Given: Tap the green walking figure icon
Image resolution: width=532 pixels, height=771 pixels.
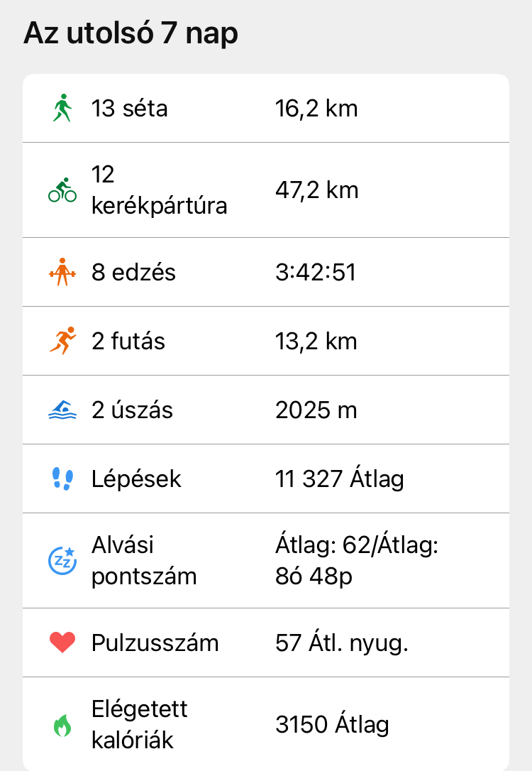Looking at the screenshot, I should [62, 109].
